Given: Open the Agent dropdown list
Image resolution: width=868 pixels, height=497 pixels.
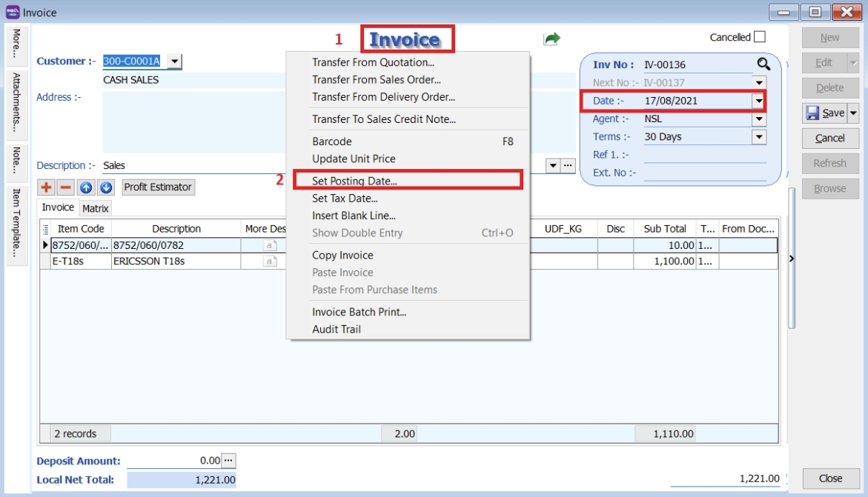Looking at the screenshot, I should tap(758, 119).
